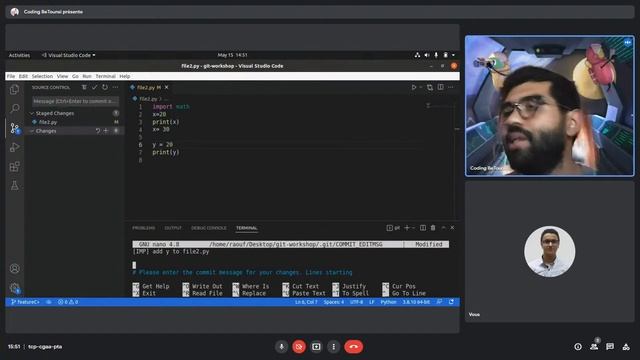Stage all changes with plus icon

tap(106, 131)
